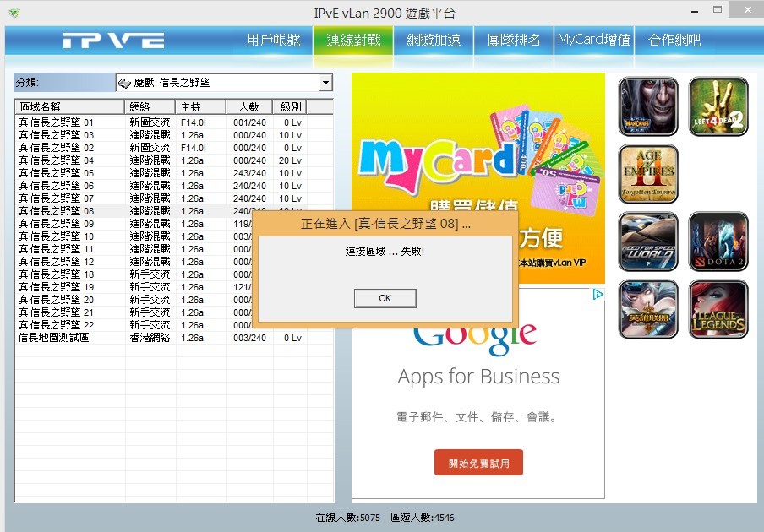Click the MyCard advertisement banner
The width and height of the screenshot is (764, 532).
tap(477, 169)
